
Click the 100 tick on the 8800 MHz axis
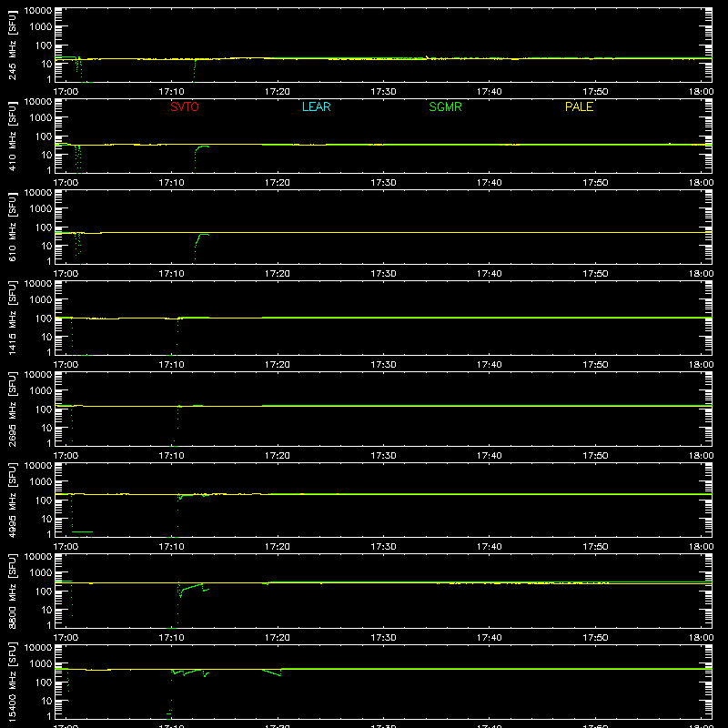point(44,591)
